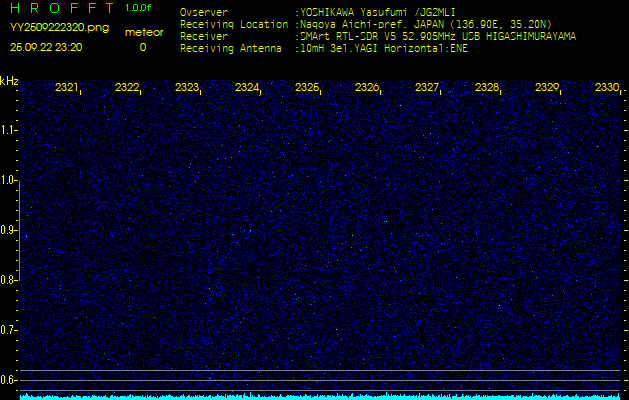Click the 2330 time marker
629x400 pixels.
pos(606,88)
